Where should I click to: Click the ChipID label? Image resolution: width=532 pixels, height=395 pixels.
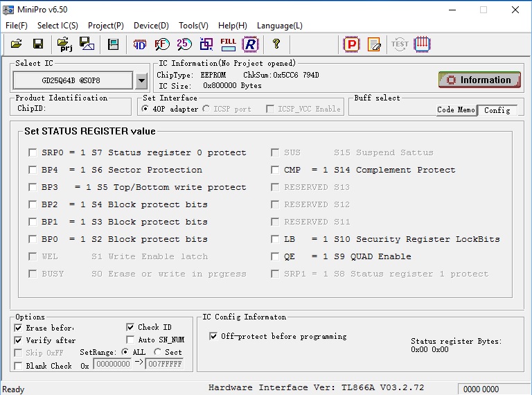(32, 108)
